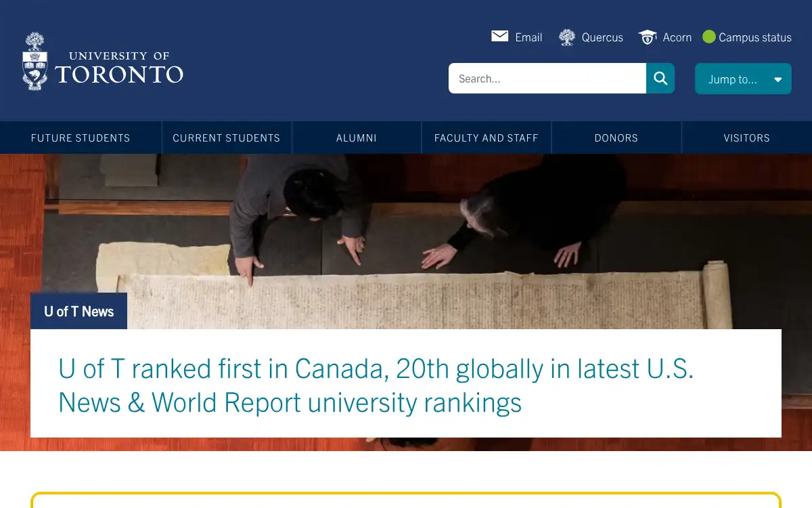
Task: Go to the Donors section
Action: 616,137
